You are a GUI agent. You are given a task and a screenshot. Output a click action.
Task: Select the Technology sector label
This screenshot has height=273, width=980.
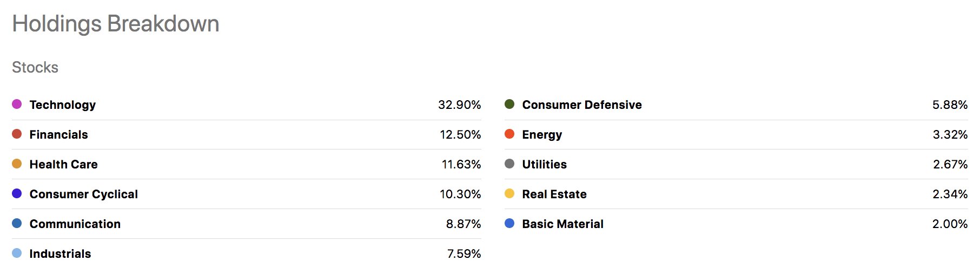coord(63,105)
